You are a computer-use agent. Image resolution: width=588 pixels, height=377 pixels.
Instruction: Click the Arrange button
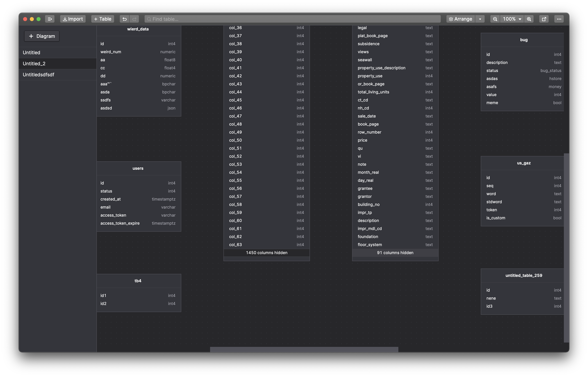click(x=460, y=19)
